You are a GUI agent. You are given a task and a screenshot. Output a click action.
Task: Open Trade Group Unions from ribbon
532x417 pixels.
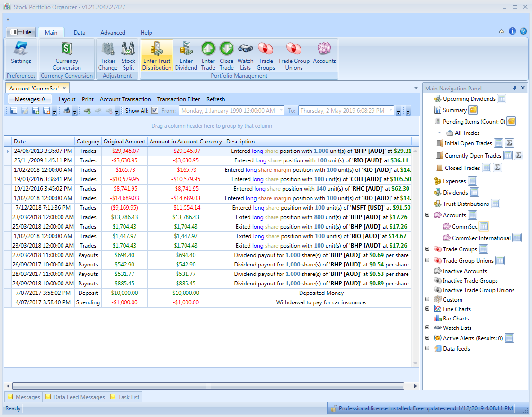pos(294,55)
